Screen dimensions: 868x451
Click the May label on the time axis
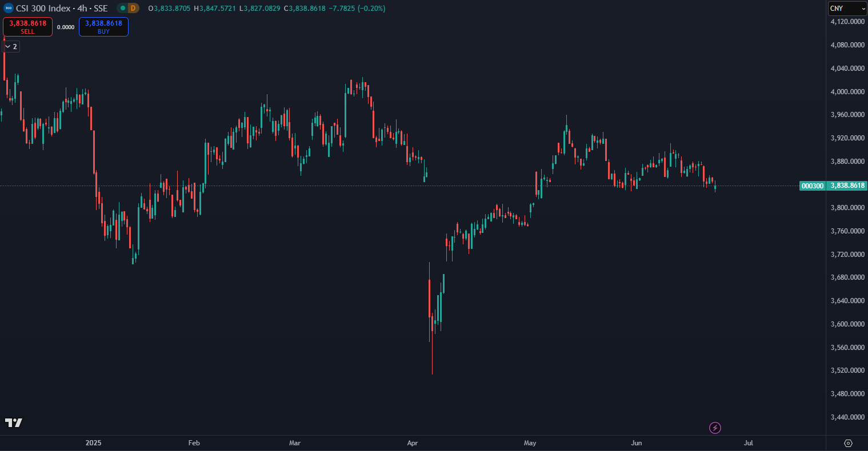(x=530, y=443)
